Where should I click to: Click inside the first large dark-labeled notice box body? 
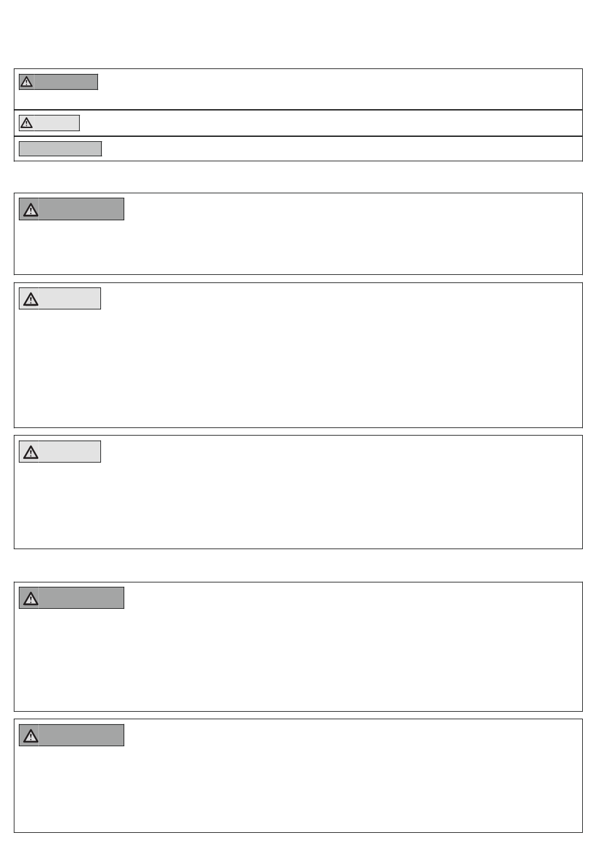point(298,245)
